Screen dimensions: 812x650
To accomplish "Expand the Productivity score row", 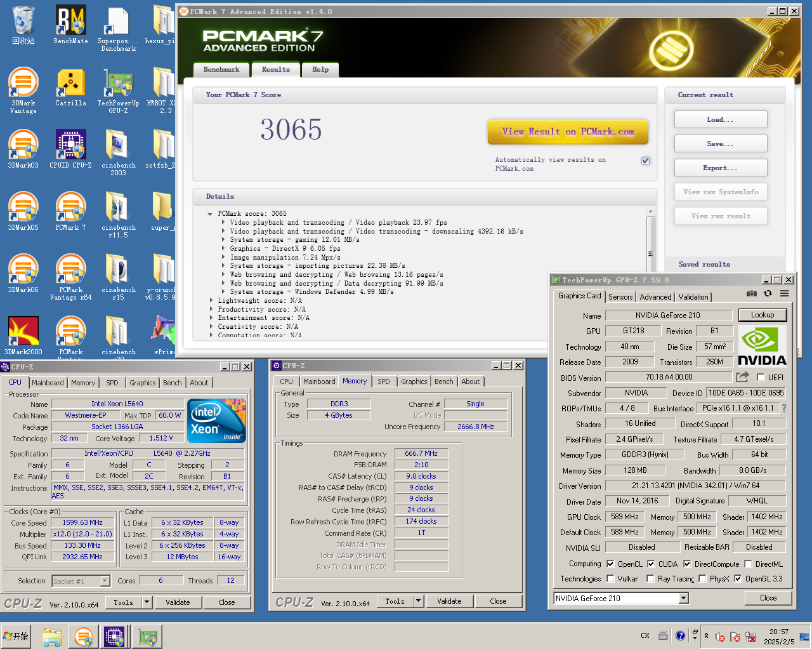I will [211, 310].
